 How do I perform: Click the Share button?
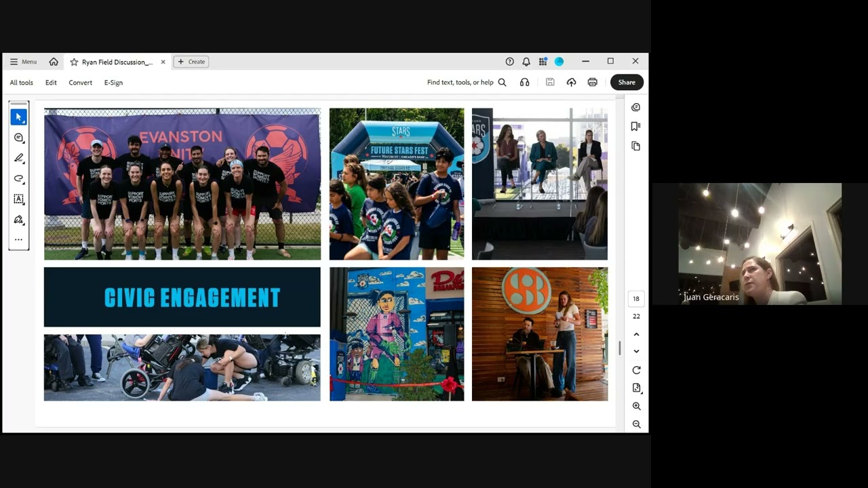627,83
